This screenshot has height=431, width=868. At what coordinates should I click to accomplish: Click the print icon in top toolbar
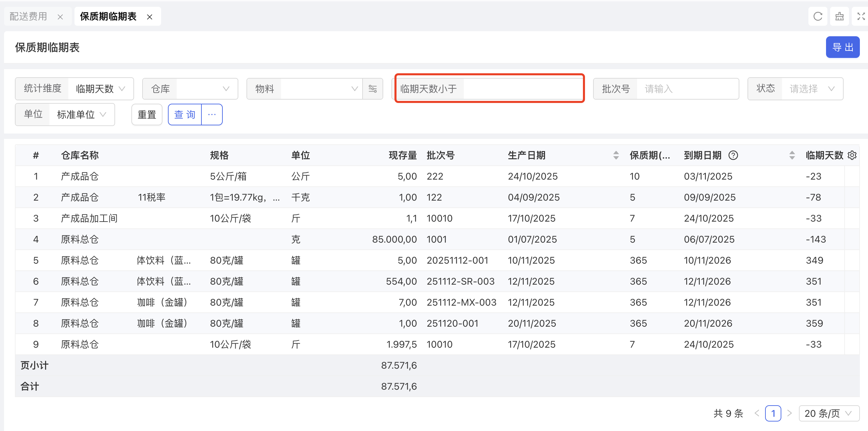(839, 16)
